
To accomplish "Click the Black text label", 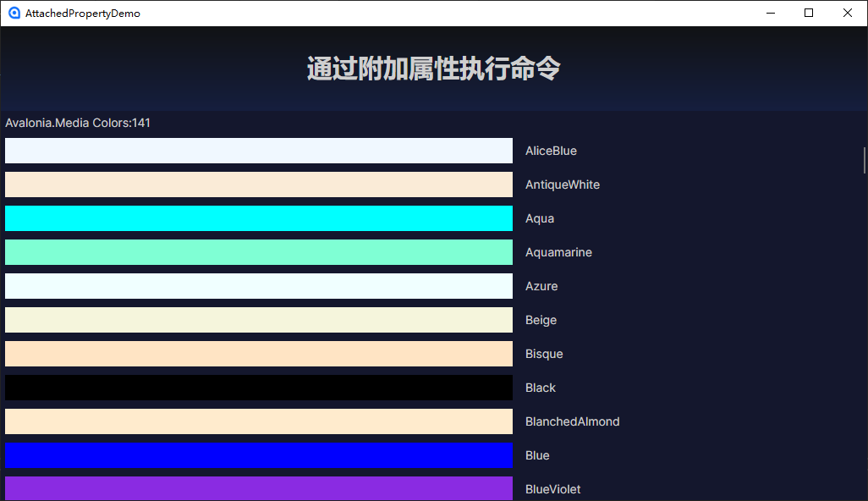I will 541,387.
